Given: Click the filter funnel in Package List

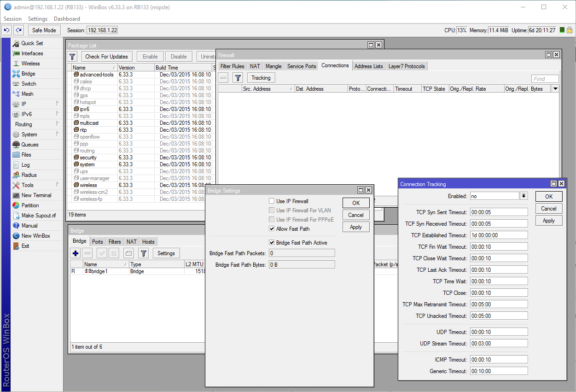Looking at the screenshot, I should (x=73, y=57).
